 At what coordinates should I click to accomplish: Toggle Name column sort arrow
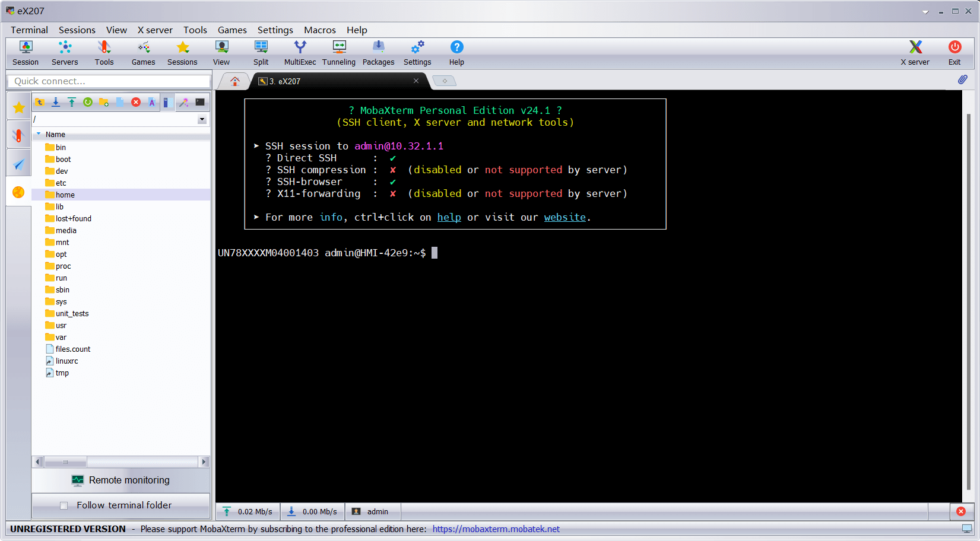(39, 134)
